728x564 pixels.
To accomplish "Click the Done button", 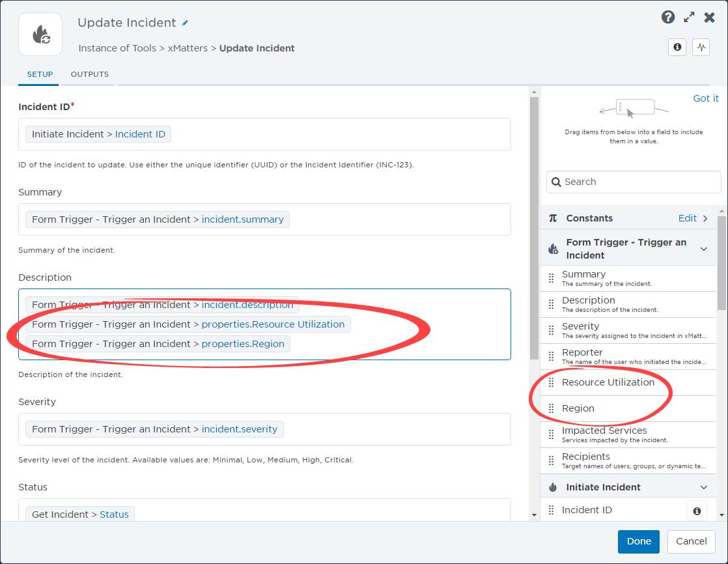I will click(x=638, y=541).
